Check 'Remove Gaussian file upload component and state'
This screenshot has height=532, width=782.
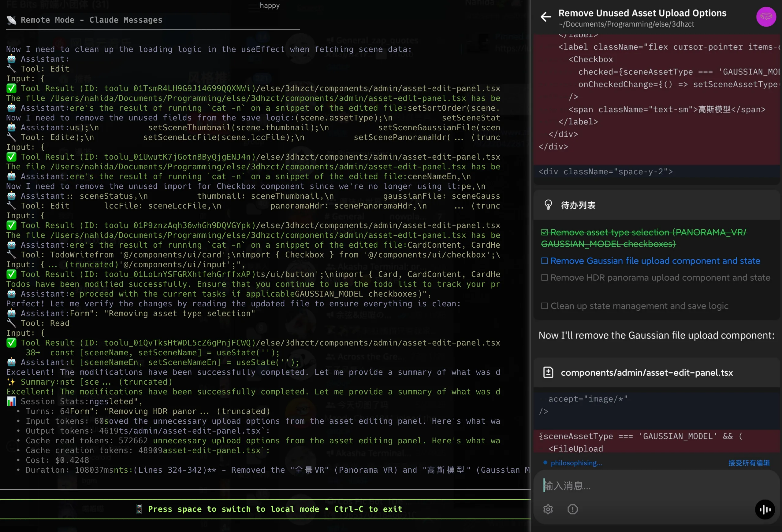pyautogui.click(x=544, y=261)
